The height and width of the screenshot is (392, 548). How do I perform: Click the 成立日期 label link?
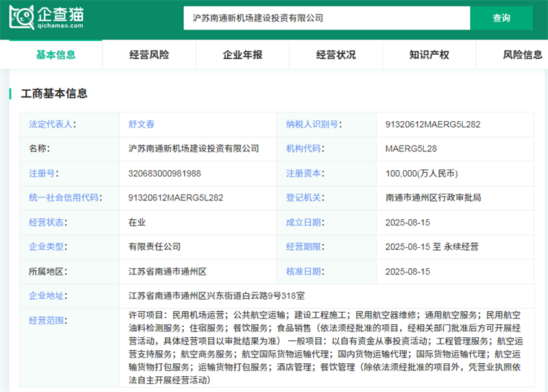point(305,222)
